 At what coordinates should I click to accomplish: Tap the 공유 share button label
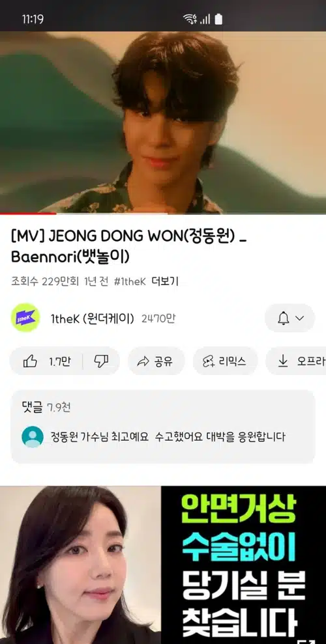(164, 361)
